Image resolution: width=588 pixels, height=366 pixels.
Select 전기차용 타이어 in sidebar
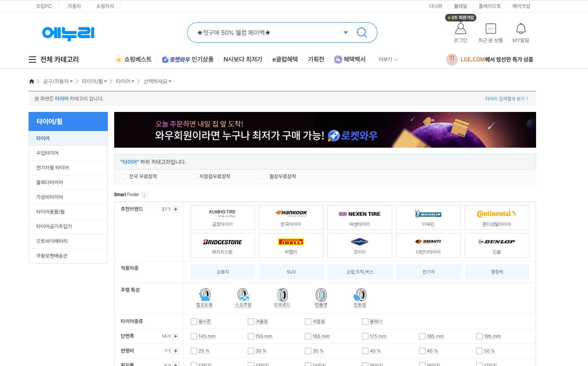68,168
